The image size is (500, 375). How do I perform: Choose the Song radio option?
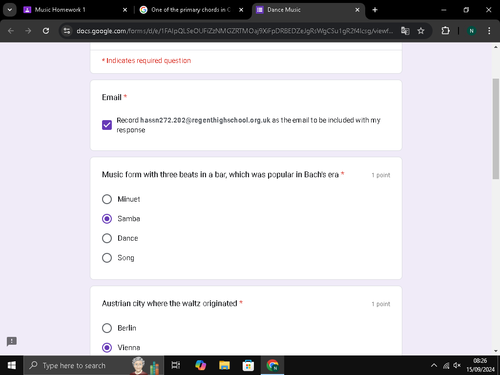coord(107,258)
